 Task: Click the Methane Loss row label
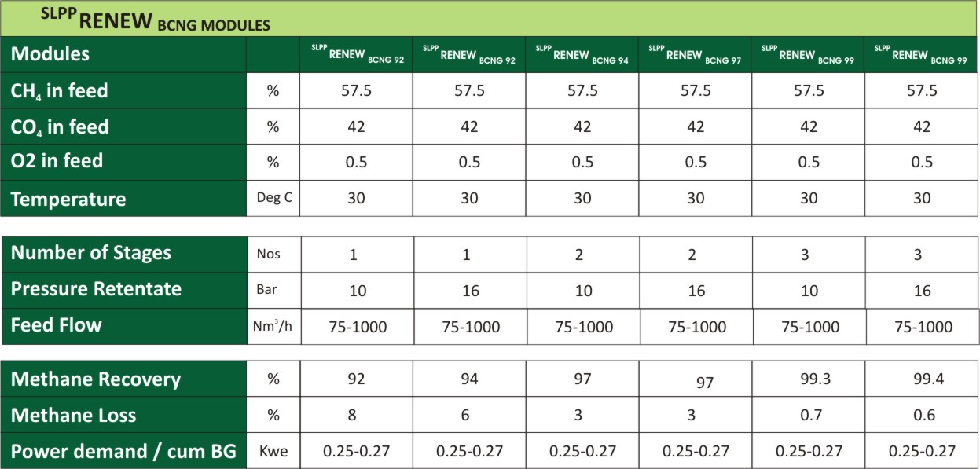(x=73, y=415)
